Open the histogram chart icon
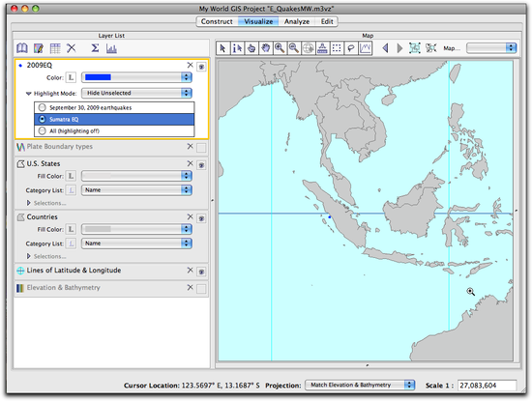The height and width of the screenshot is (401, 532). 111,48
